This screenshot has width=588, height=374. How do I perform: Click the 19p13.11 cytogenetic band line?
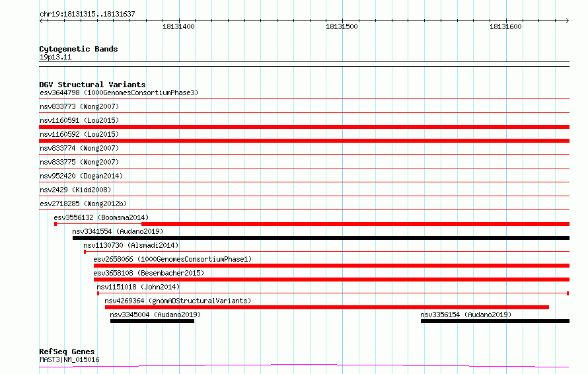(x=304, y=64)
